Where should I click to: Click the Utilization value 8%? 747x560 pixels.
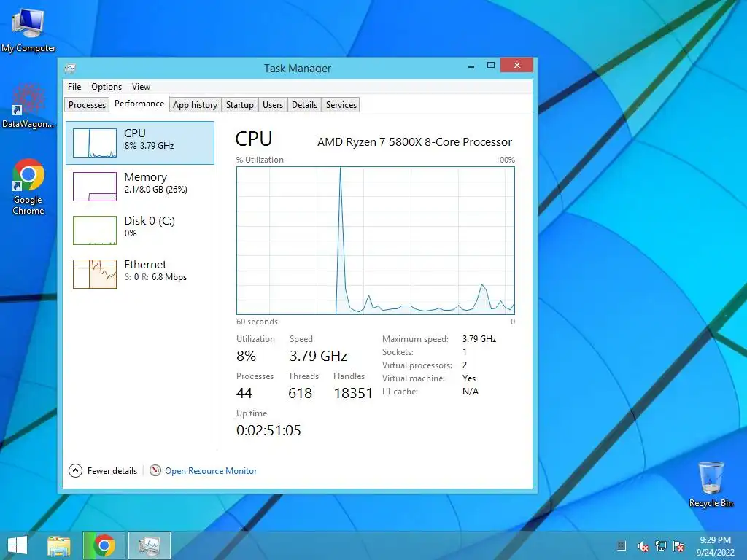[247, 356]
